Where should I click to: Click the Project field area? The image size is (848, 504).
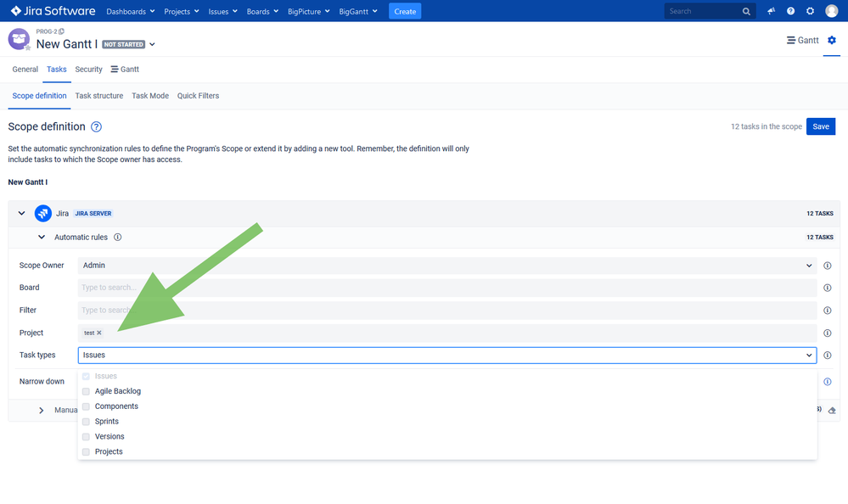pos(447,333)
